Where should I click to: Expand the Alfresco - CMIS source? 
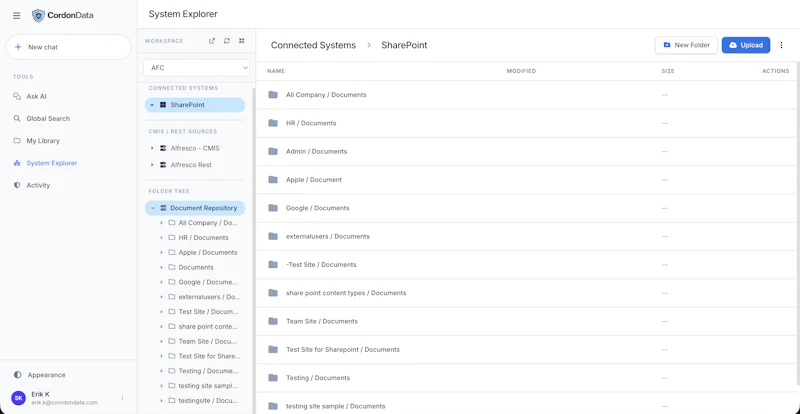152,148
